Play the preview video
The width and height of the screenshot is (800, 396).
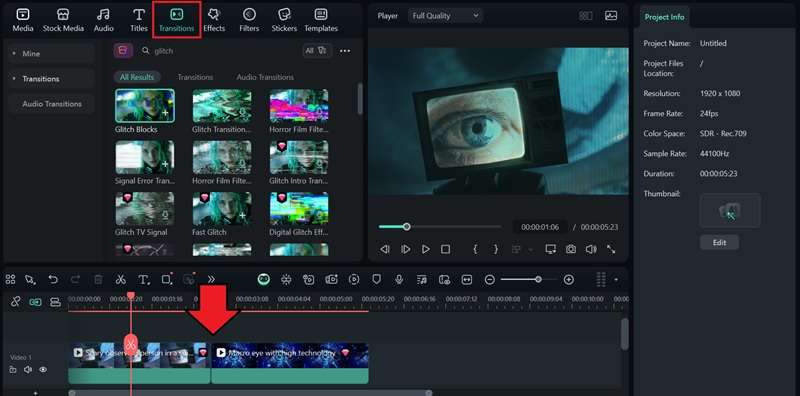[426, 249]
